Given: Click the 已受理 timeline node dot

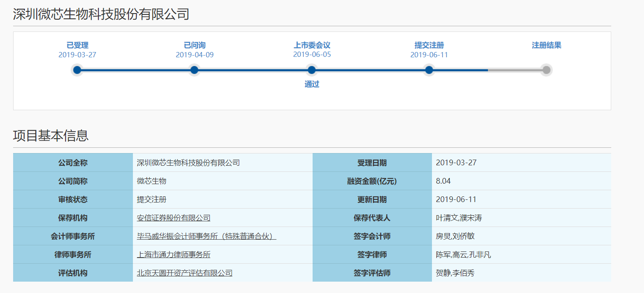Looking at the screenshot, I should click(77, 70).
